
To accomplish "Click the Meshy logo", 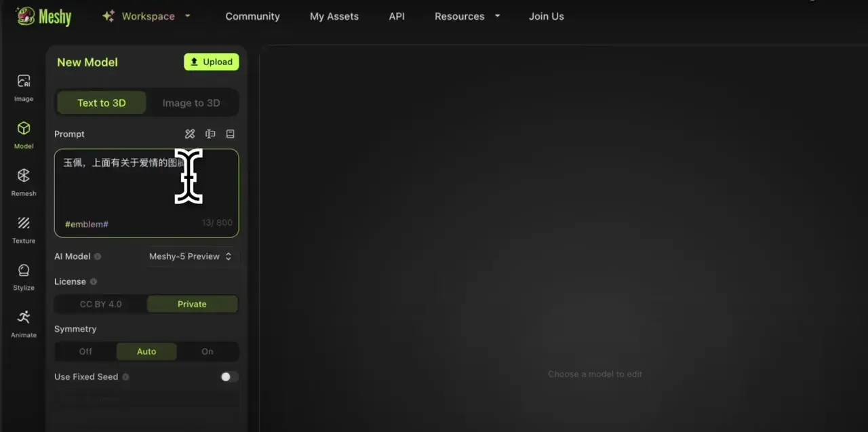I will (43, 16).
